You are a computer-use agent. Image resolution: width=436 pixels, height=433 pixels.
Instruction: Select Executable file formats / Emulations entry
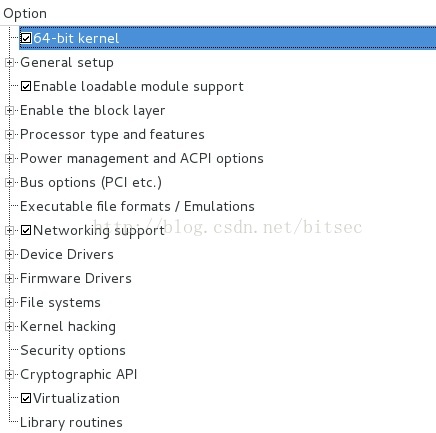tap(137, 206)
